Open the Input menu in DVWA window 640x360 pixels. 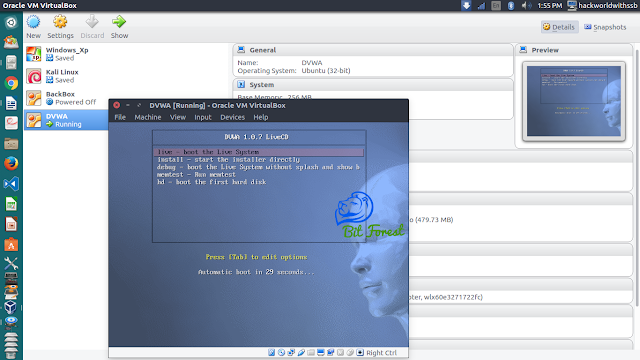point(203,117)
